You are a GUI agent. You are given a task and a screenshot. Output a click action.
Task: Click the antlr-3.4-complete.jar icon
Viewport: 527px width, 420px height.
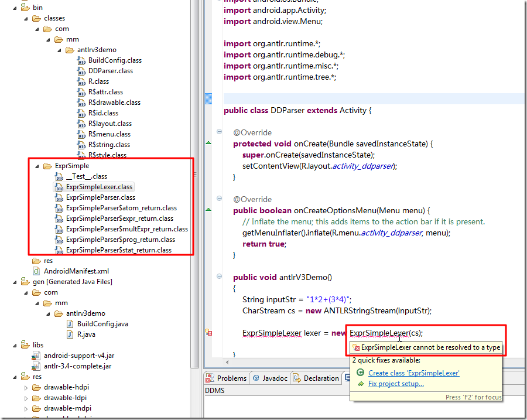coord(36,366)
